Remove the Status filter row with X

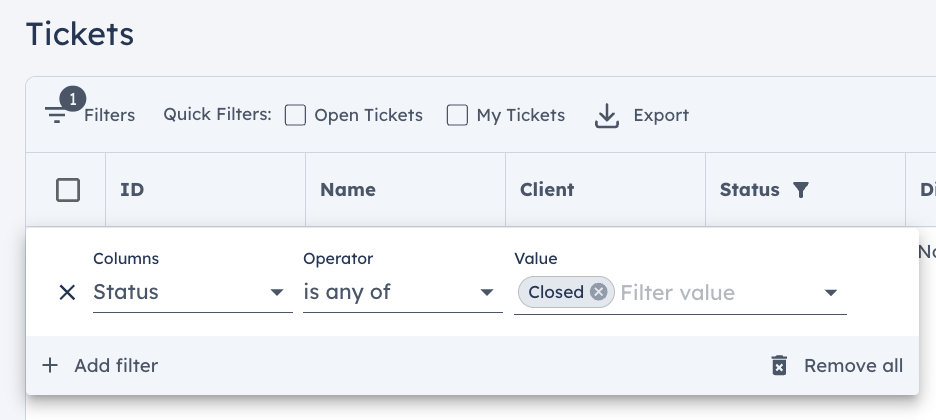pyautogui.click(x=67, y=292)
